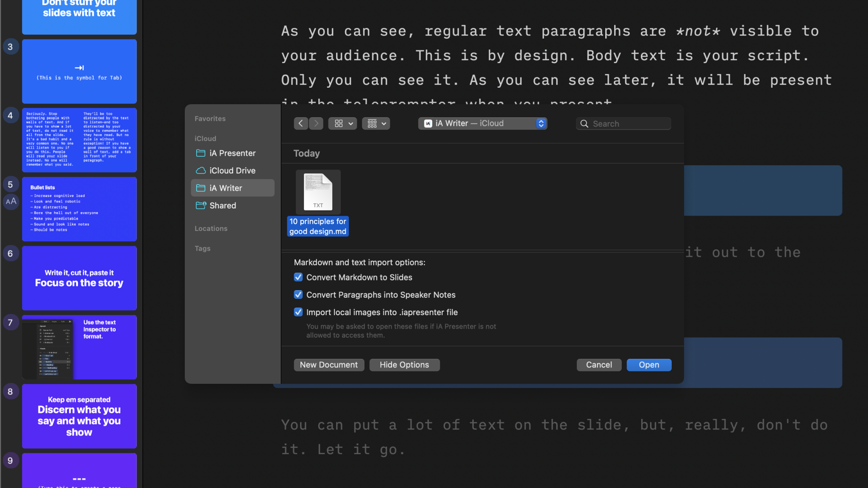Viewport: 868px width, 488px height.
Task: Disable Convert Paragraphs into Speaker Notes
Action: [298, 294]
